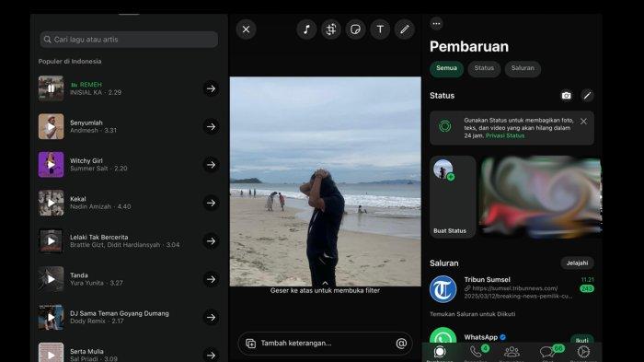This screenshot has width=644, height=362.
Task: Choose Tanda with its arrow button
Action: 211,279
